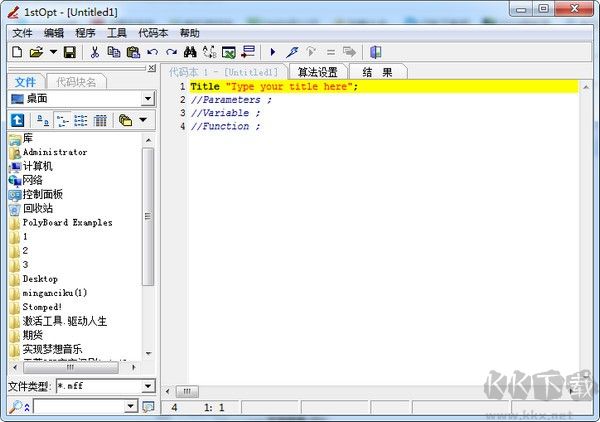Switch to the 代码块名 panel tab

click(76, 82)
